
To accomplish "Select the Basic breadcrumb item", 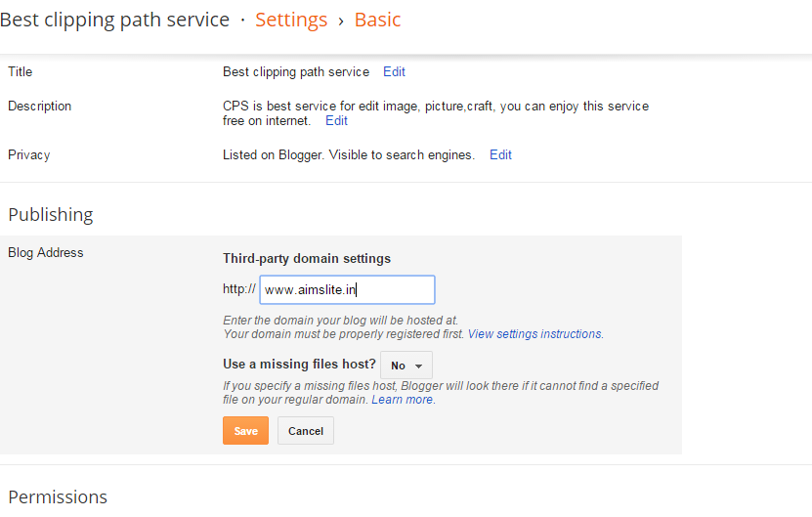I will pos(377,20).
